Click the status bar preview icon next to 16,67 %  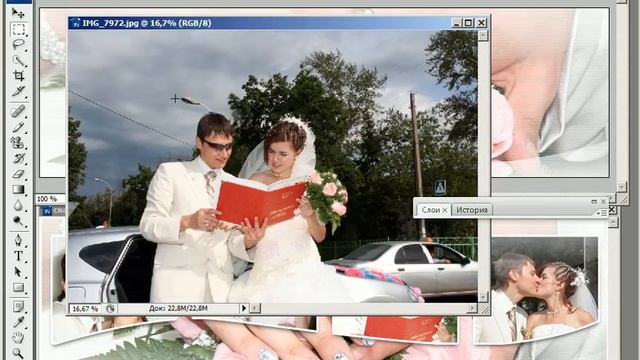(x=110, y=309)
